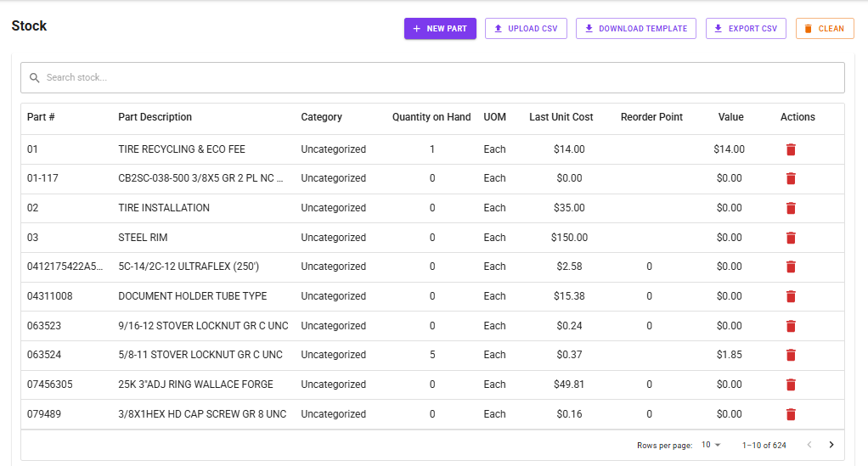Viewport: 868px width, 466px height.
Task: Click trash icon for part 01-117
Action: (x=791, y=178)
